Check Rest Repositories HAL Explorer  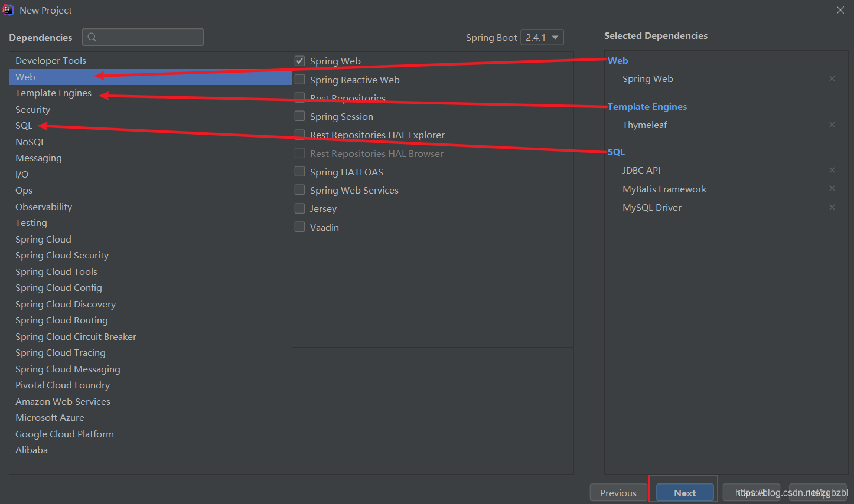coord(300,135)
